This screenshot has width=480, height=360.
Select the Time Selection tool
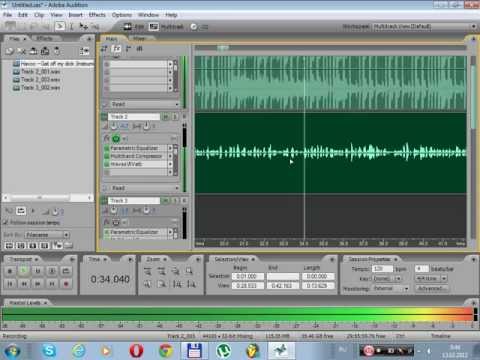[x=71, y=26]
